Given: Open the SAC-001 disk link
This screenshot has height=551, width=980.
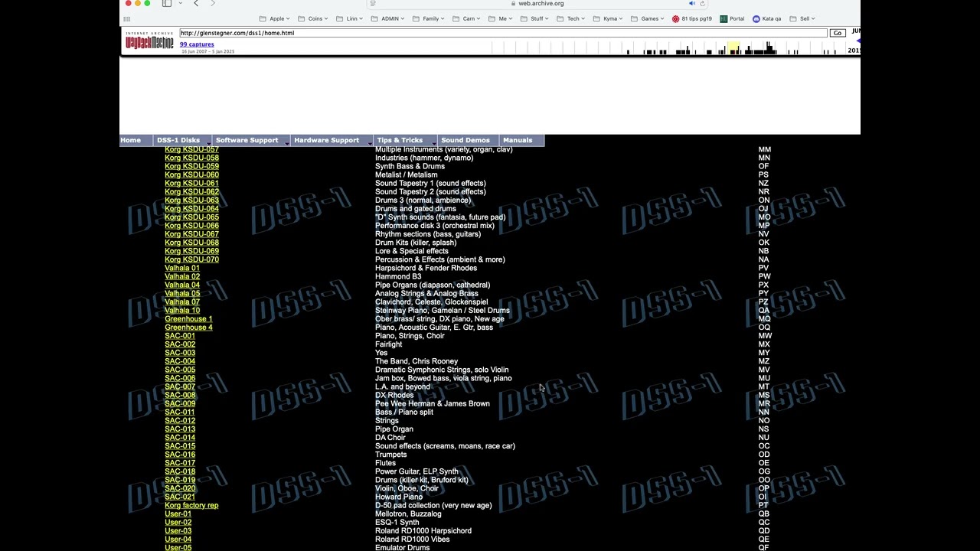Looking at the screenshot, I should (x=180, y=335).
